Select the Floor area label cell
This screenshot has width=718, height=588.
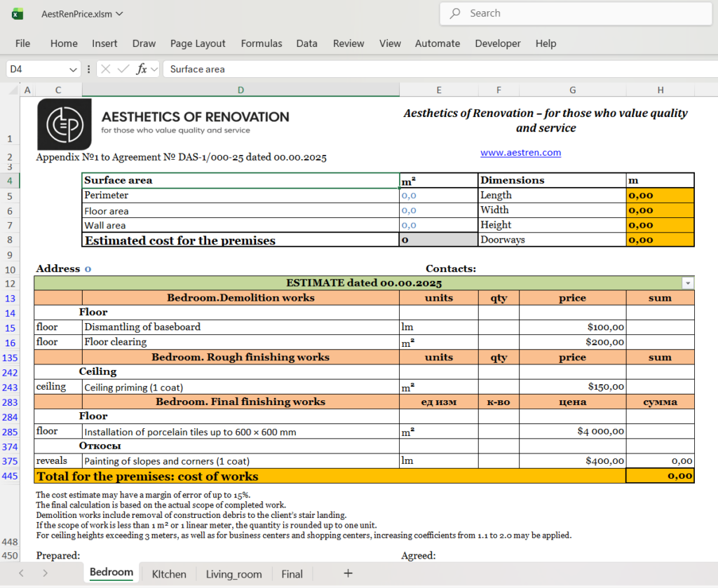(x=241, y=210)
